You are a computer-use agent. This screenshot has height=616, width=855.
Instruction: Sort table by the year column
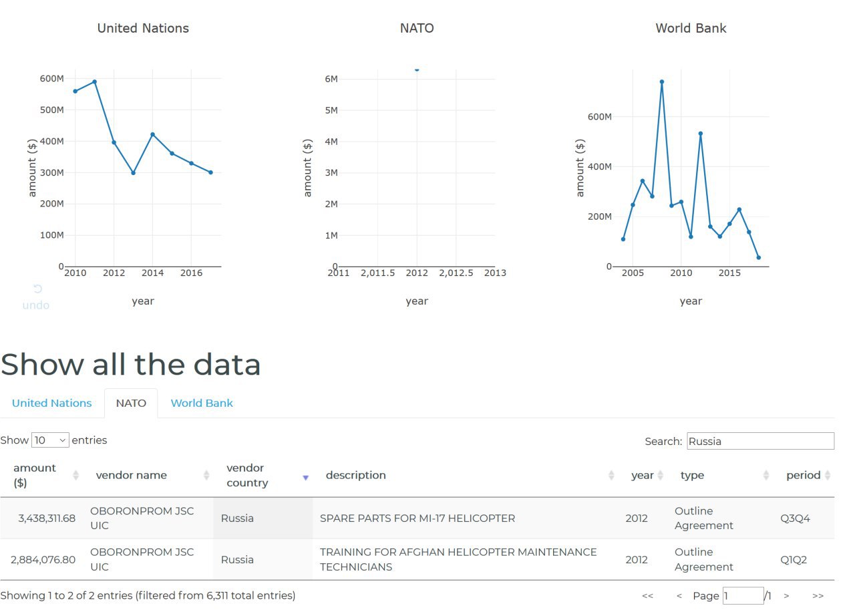[643, 476]
